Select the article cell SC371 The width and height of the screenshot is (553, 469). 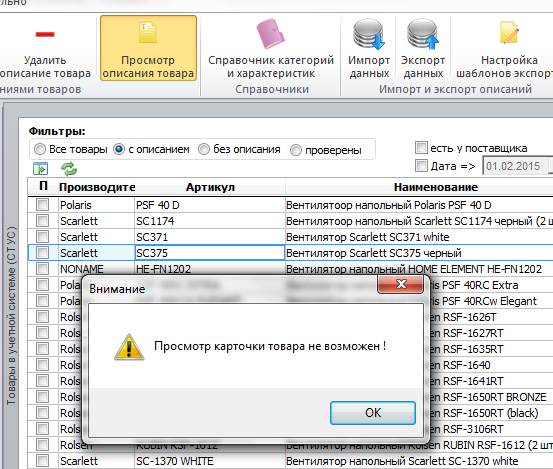209,237
